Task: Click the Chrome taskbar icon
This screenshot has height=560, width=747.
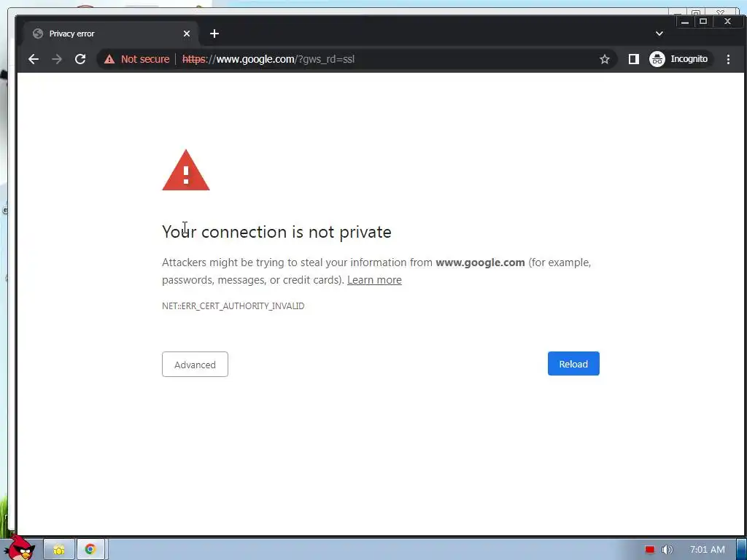Action: pyautogui.click(x=90, y=550)
